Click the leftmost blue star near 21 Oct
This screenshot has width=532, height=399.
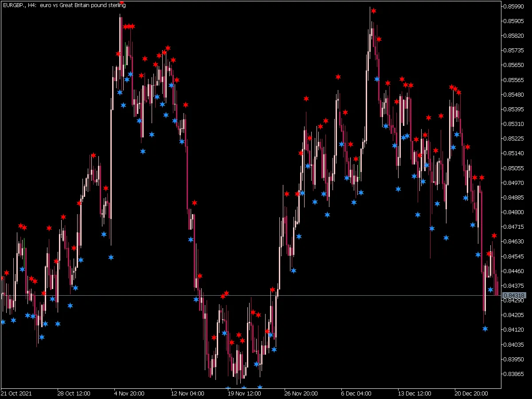pyautogui.click(x=3, y=322)
